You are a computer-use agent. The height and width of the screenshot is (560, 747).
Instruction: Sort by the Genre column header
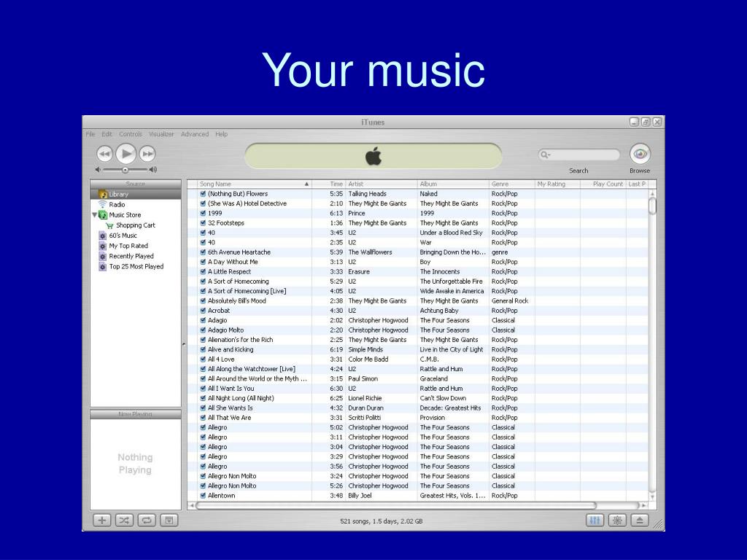511,184
